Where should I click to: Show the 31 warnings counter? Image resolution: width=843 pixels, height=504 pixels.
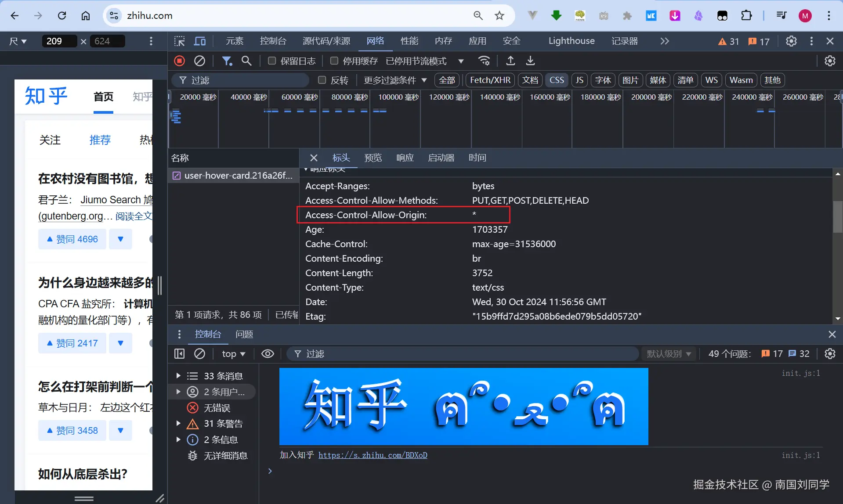728,41
